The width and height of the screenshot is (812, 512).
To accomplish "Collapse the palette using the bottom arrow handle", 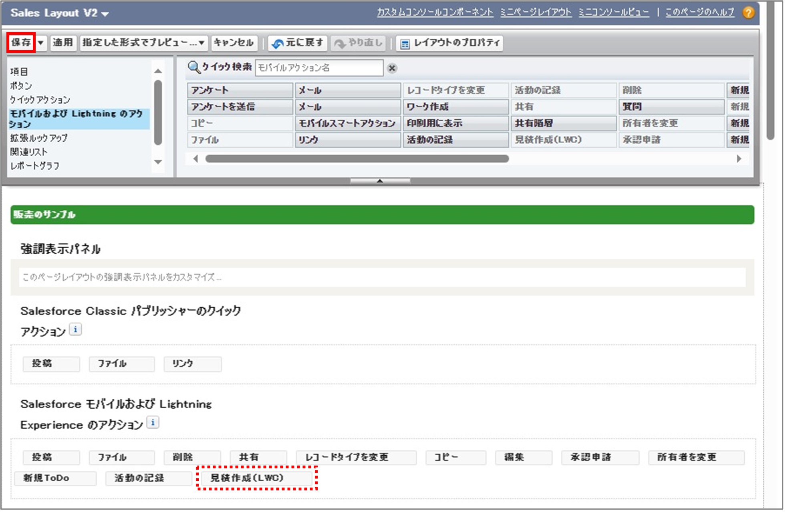I will (x=380, y=181).
